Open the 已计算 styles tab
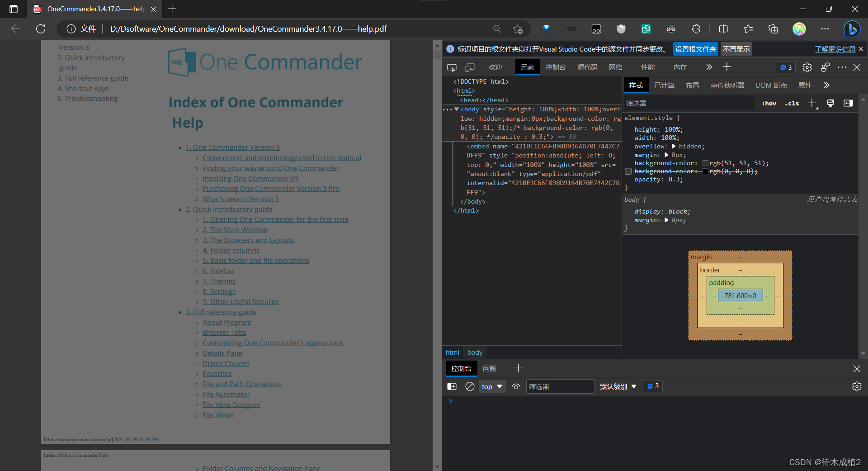Screen dimensions: 868x471 tap(664, 86)
